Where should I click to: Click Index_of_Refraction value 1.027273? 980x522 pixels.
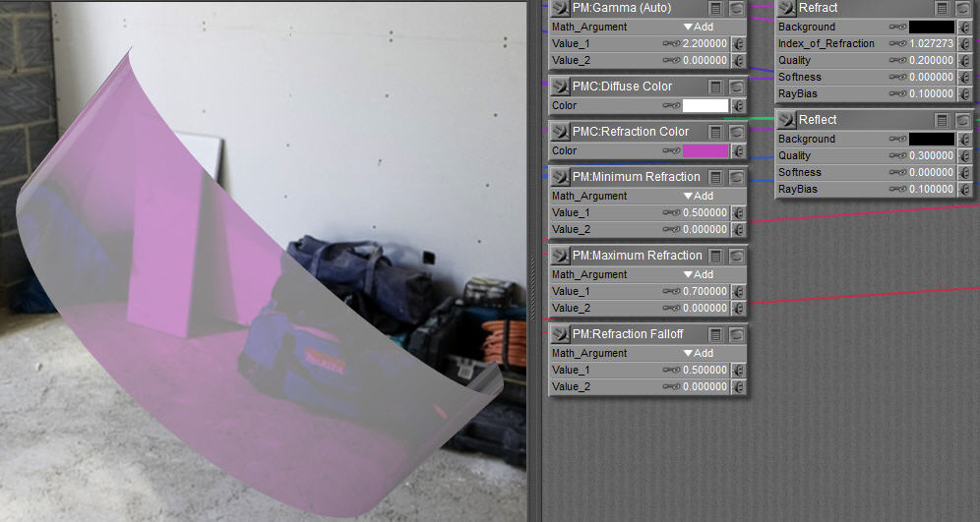click(931, 43)
